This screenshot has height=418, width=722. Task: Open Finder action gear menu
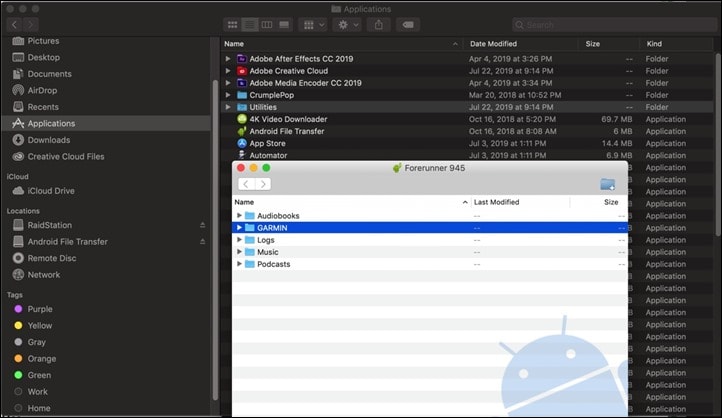pos(347,24)
